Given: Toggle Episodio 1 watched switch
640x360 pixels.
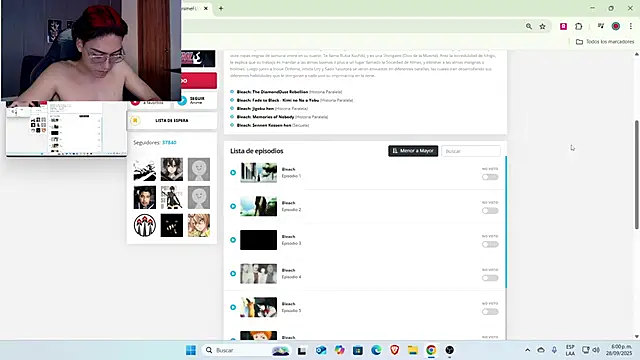Looking at the screenshot, I should [490, 177].
